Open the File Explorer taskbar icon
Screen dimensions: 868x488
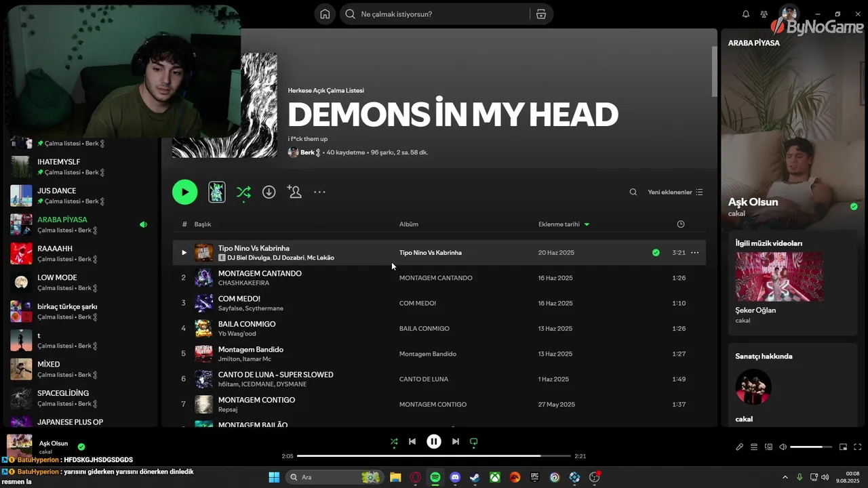coord(395,477)
